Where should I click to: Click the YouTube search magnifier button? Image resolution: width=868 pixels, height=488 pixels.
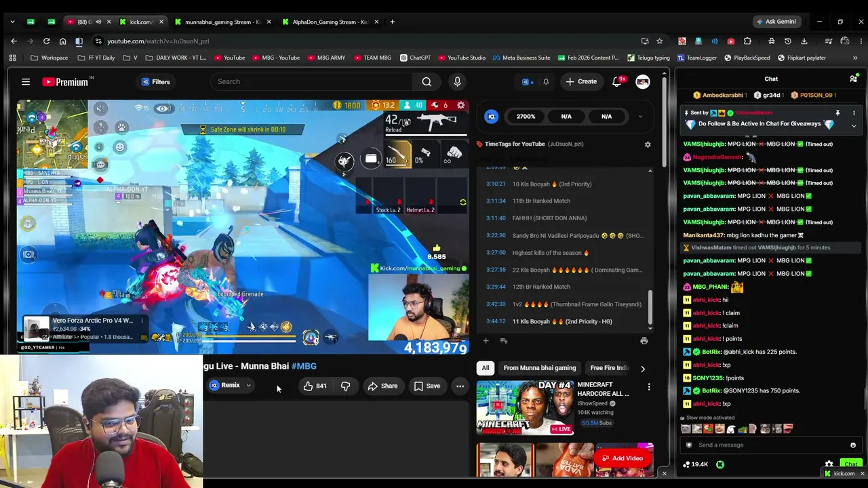[427, 81]
